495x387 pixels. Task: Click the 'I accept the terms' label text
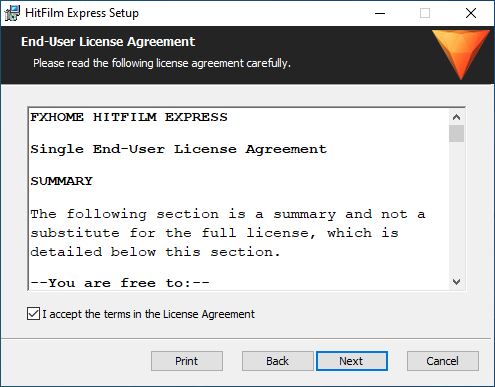(148, 314)
